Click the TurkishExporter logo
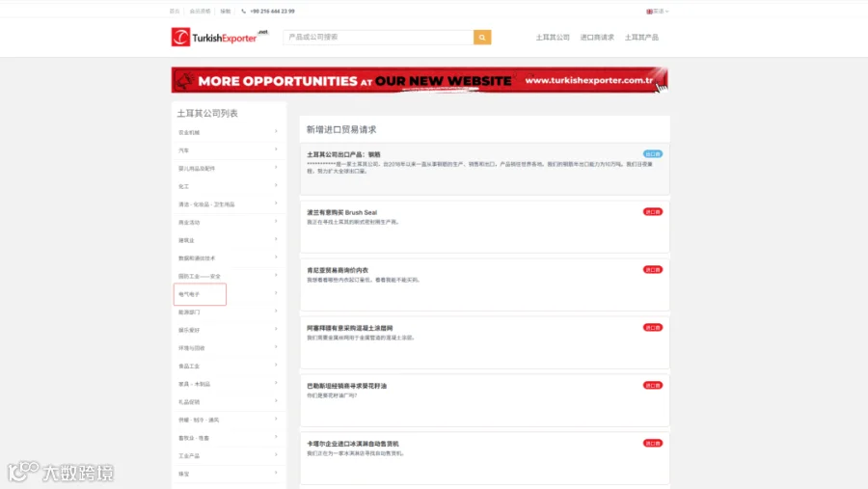The height and width of the screenshot is (489, 868). tap(219, 37)
